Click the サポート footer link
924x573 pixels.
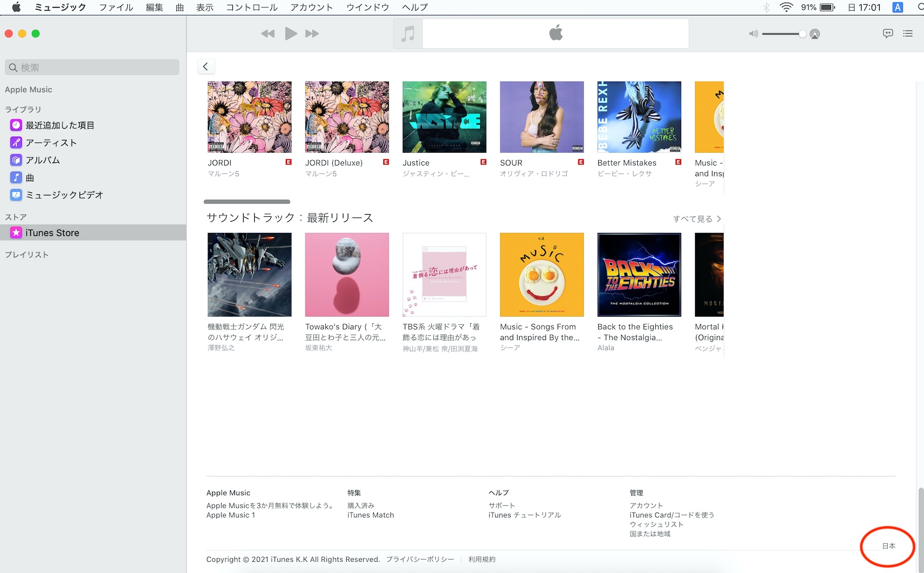tap(502, 506)
